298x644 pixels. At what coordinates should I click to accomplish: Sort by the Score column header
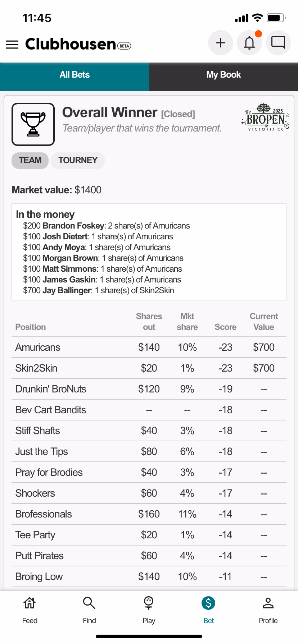click(225, 327)
